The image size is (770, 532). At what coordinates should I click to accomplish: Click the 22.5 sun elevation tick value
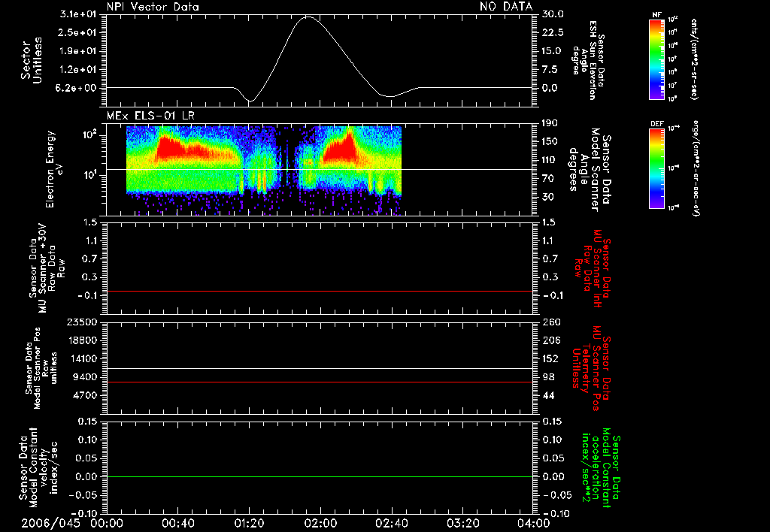click(553, 32)
